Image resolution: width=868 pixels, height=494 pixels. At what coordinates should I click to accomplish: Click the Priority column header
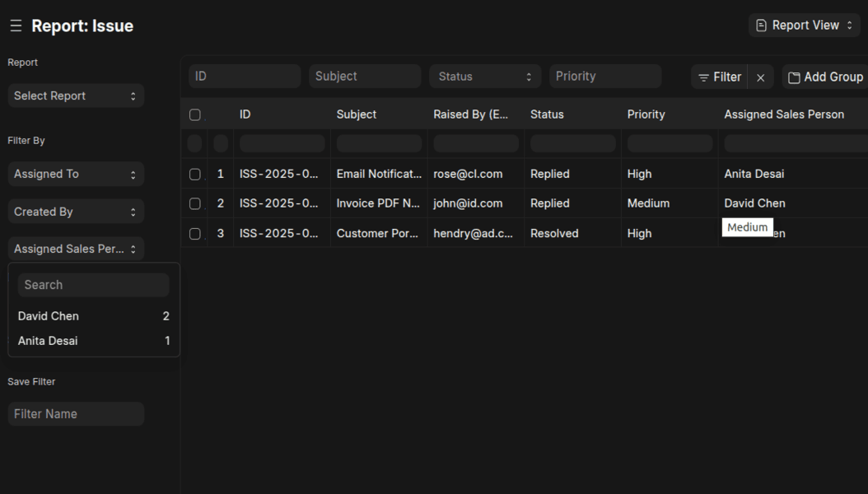[646, 114]
